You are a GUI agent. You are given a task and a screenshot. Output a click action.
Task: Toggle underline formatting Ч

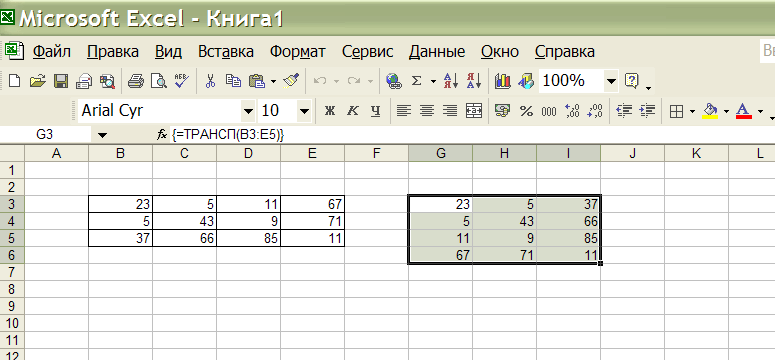point(376,111)
